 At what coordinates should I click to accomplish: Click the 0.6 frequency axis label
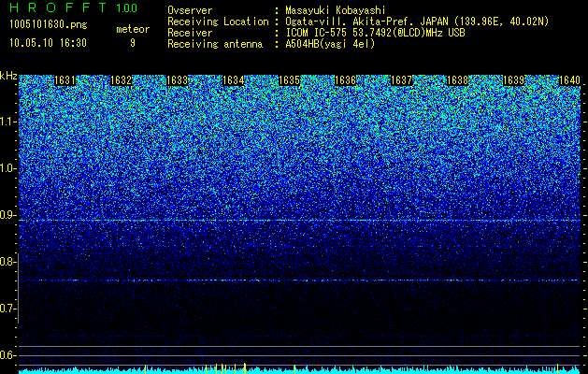(x=8, y=355)
